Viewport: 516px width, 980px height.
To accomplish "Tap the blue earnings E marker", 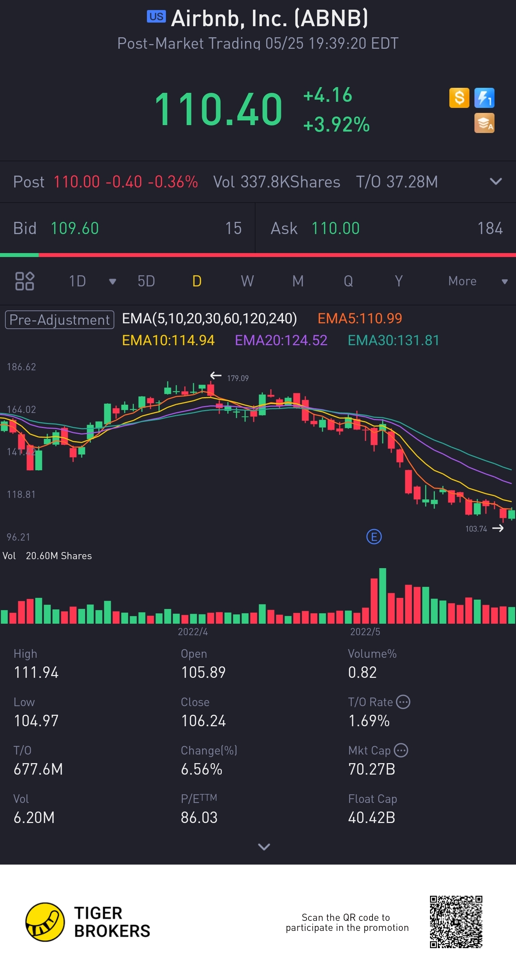I will click(x=374, y=537).
